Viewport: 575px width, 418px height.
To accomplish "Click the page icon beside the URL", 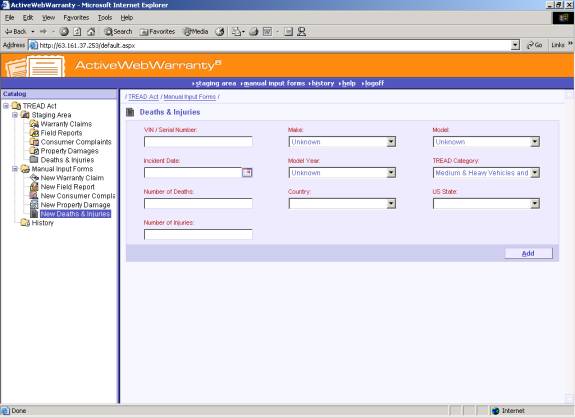I will coord(33,45).
